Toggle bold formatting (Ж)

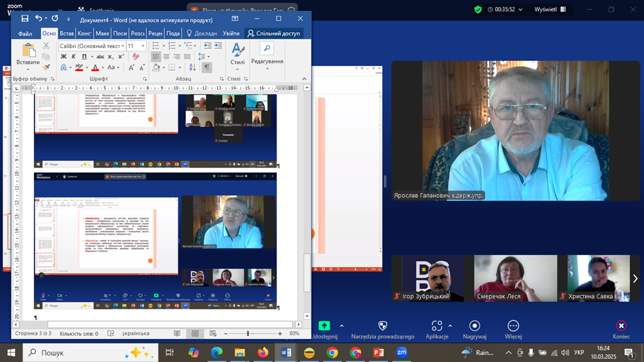(63, 56)
